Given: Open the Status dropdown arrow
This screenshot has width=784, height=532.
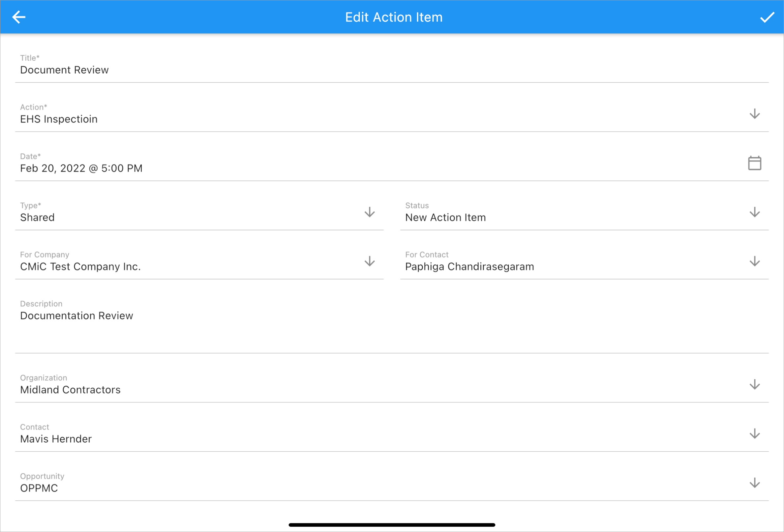Looking at the screenshot, I should (x=754, y=212).
